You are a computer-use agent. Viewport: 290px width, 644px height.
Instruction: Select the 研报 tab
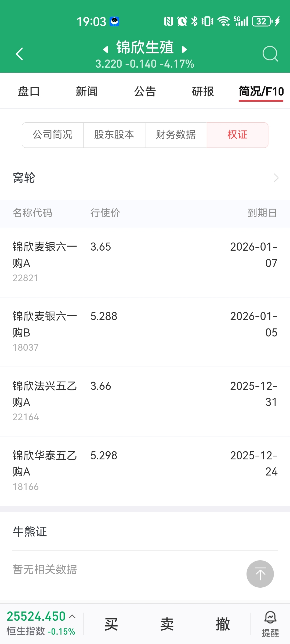(x=203, y=92)
